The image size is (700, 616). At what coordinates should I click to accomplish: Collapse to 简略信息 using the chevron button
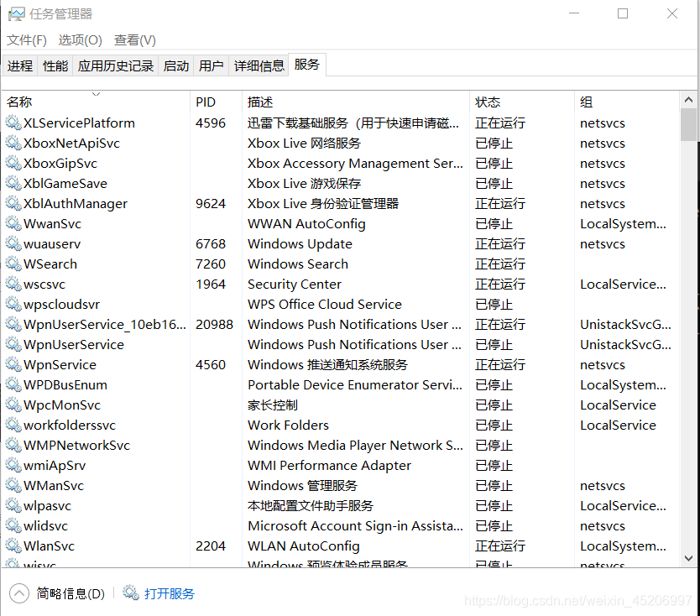coord(19,593)
